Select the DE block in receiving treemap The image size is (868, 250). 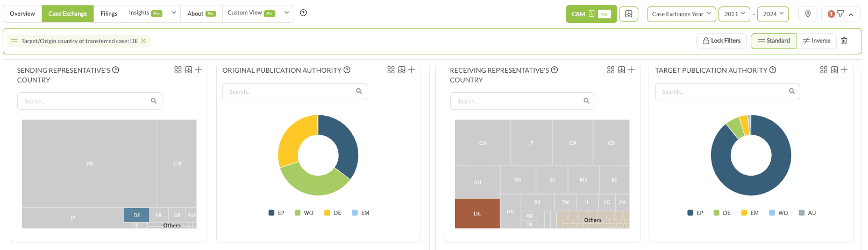[x=477, y=213]
